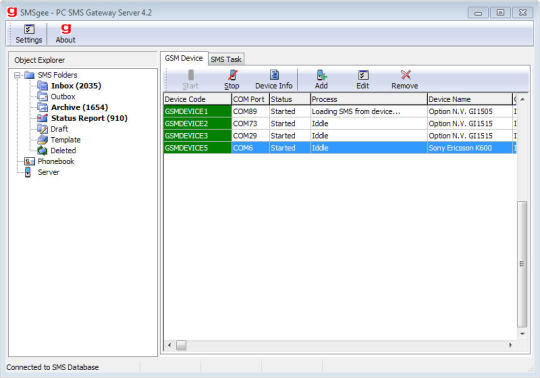This screenshot has height=378, width=540.
Task: Click Sony Ericsson K600 device name
Action: pyautogui.click(x=470, y=148)
